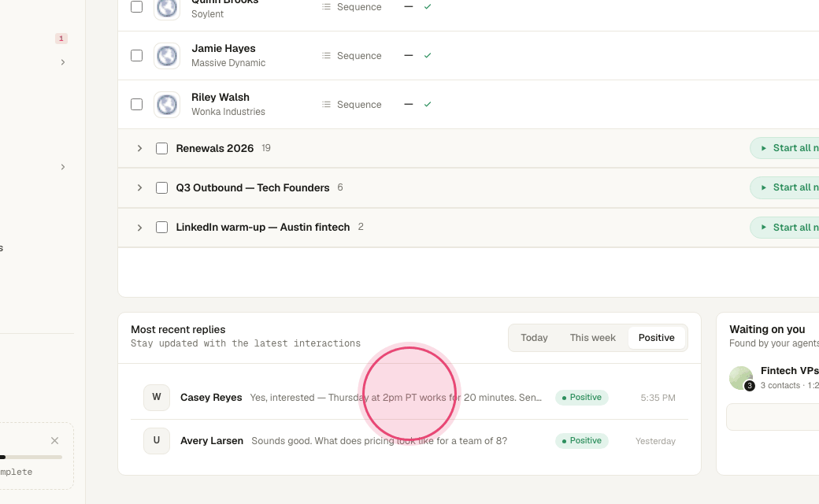This screenshot has width=819, height=504.
Task: Click the U avatar next to Avery Larsen
Action: tap(157, 441)
